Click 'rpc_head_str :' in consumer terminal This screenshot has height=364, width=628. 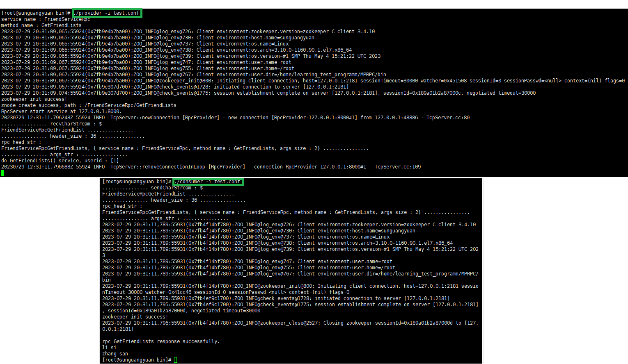(122, 206)
